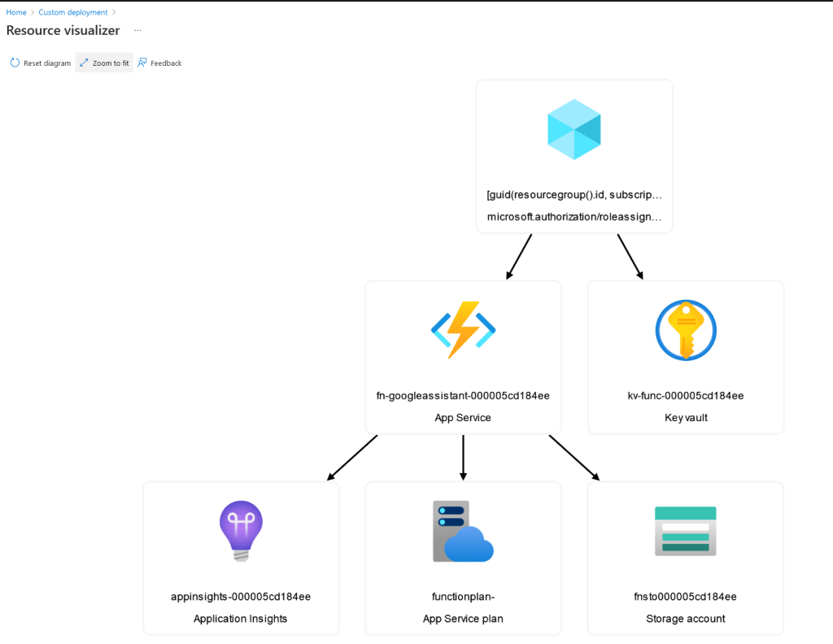The image size is (833, 644).
Task: Select the fn-googleassistant-000005cd184ee node label
Action: (x=463, y=396)
